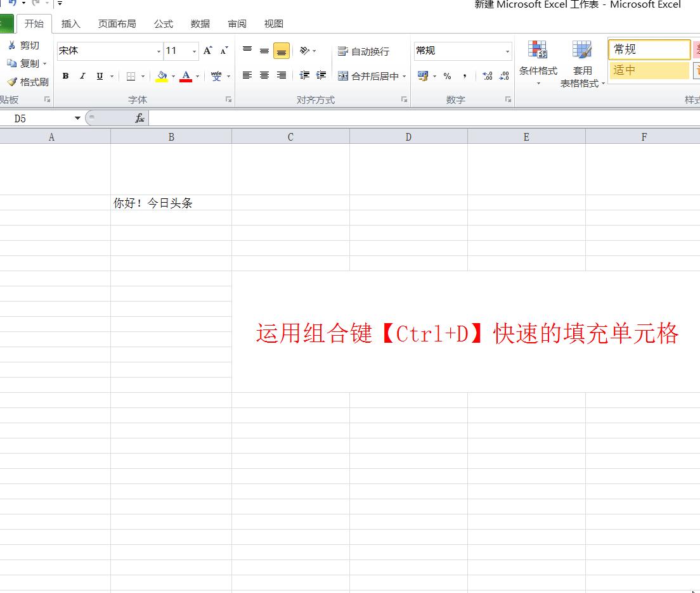Screen dimensions: 700x593
Task: Select the Format Painter (格式刷) tool
Action: [27, 81]
